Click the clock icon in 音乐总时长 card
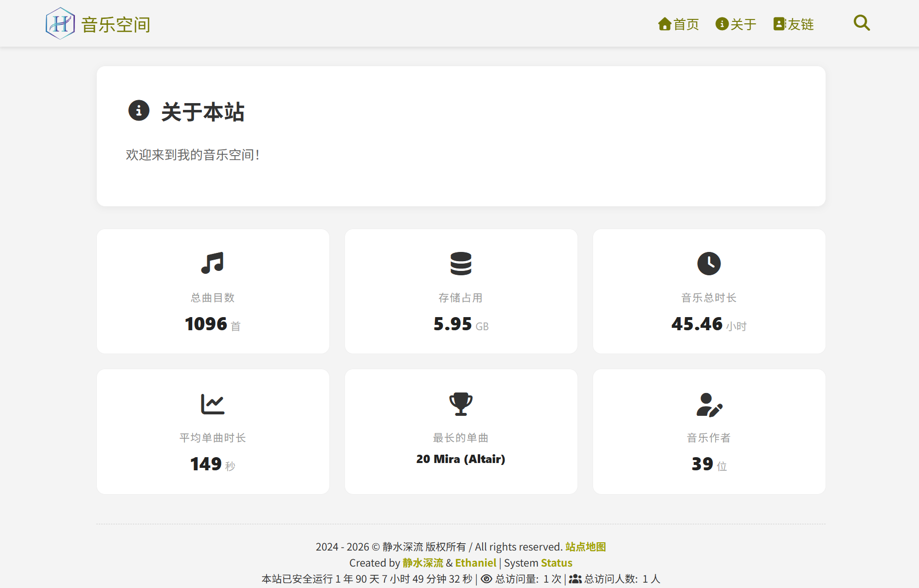Viewport: 919px width, 588px height. pyautogui.click(x=709, y=264)
